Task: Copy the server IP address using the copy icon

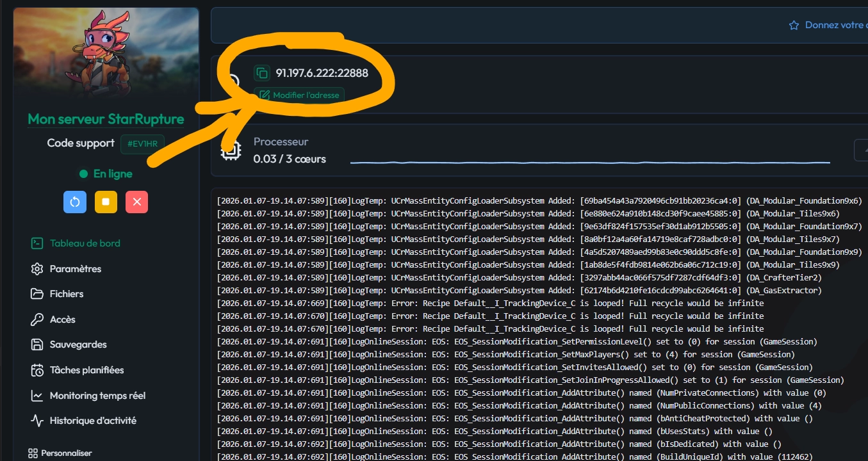Action: tap(263, 73)
